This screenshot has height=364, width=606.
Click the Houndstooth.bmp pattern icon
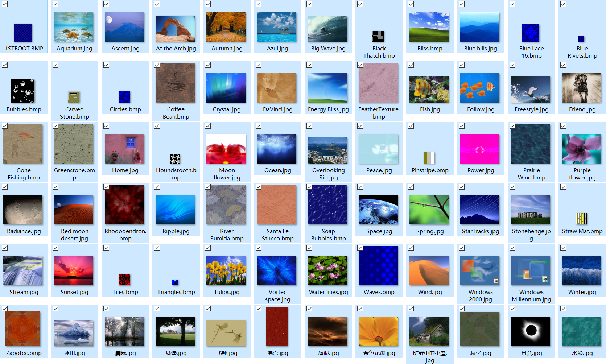[175, 159]
